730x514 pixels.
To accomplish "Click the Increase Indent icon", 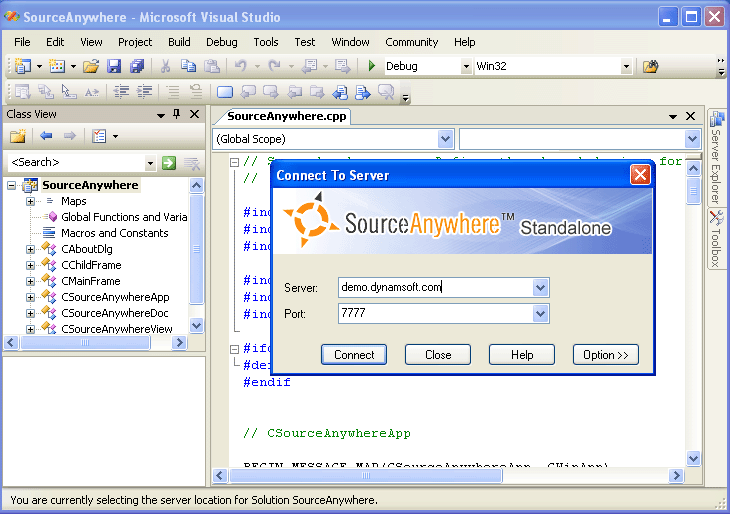I will pyautogui.click(x=144, y=92).
